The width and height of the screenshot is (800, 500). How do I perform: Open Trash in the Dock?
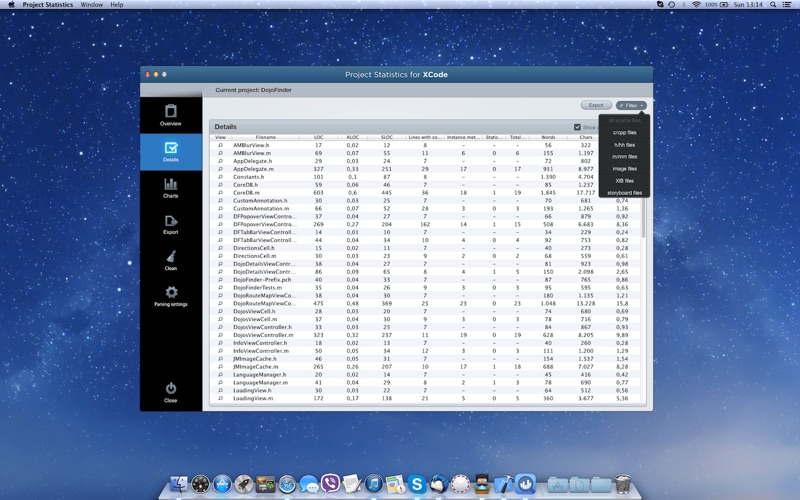pyautogui.click(x=623, y=484)
